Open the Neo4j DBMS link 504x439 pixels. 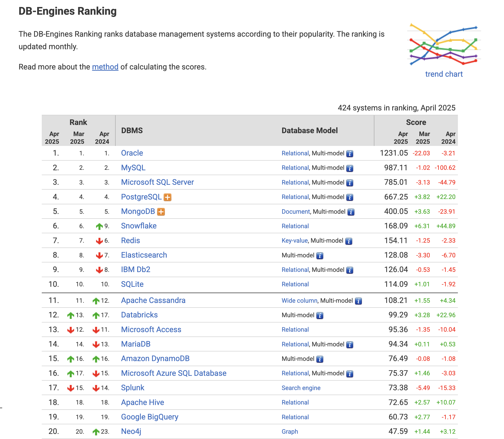coord(131,432)
